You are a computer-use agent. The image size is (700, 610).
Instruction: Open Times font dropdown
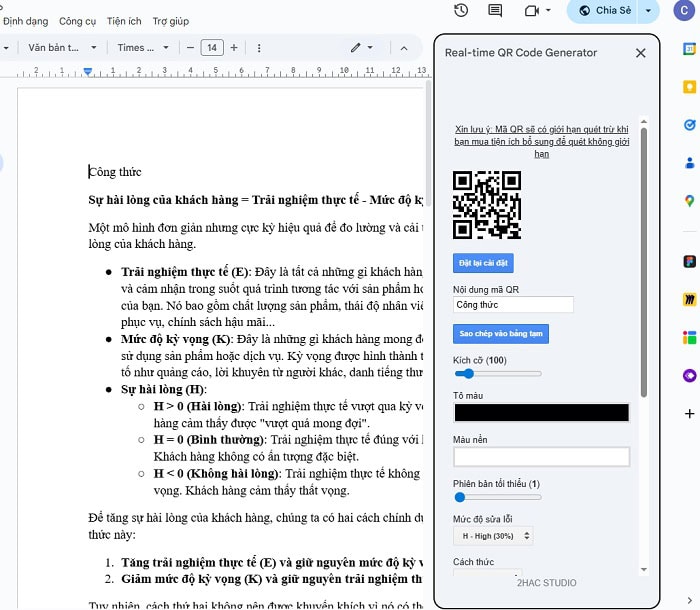[143, 47]
